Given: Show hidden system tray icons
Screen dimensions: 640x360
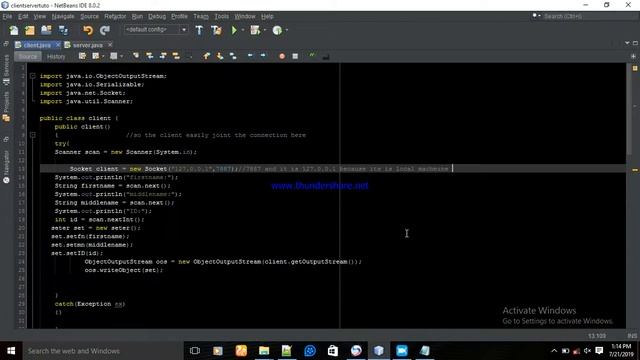Looking at the screenshot, I should pyautogui.click(x=554, y=351).
